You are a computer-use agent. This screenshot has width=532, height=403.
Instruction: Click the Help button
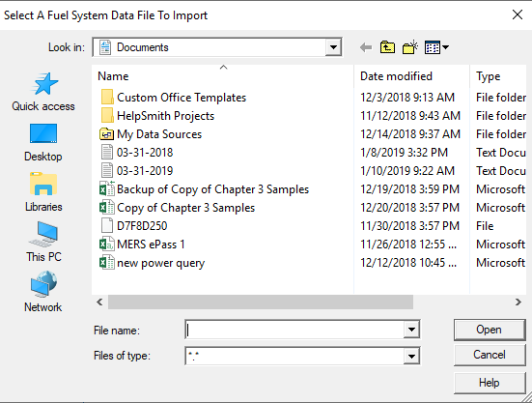pos(490,383)
